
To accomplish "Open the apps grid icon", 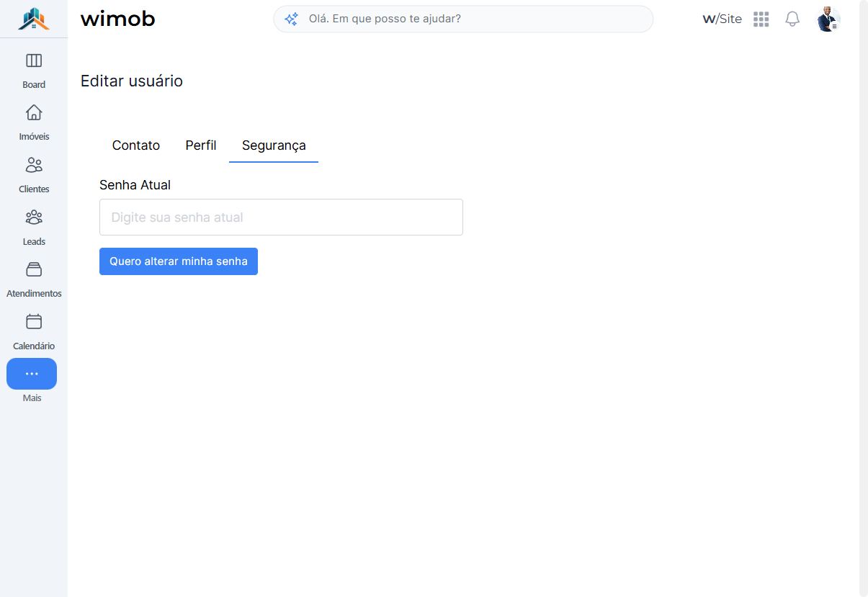I will click(x=761, y=19).
